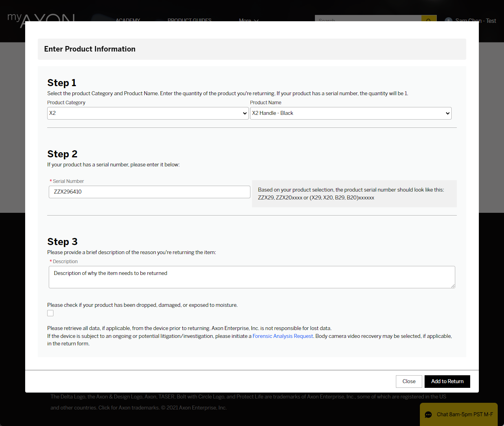This screenshot has width=504, height=426.
Task: Open the Sam Chen - Test account name
Action: [476, 20]
